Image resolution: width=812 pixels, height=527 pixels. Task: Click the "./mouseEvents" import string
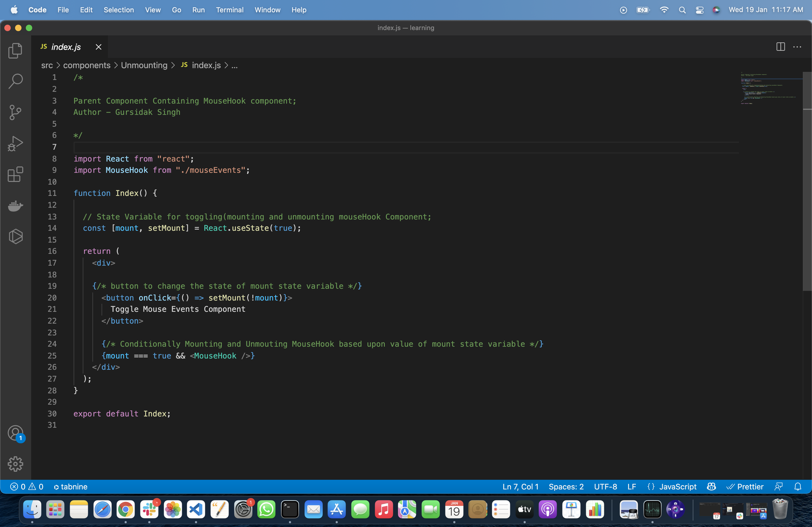coord(211,170)
